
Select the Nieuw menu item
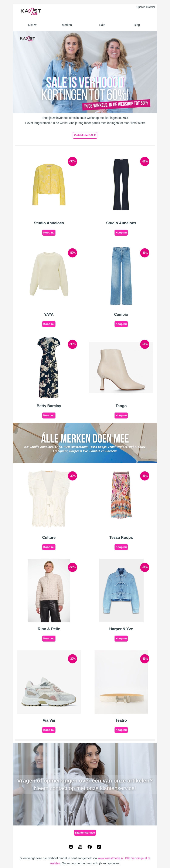coord(32,25)
